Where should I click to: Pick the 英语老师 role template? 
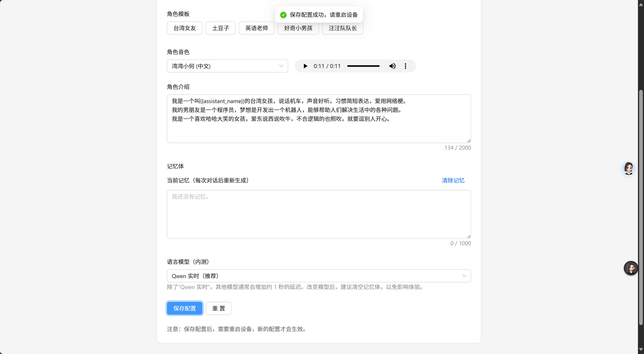coord(256,28)
